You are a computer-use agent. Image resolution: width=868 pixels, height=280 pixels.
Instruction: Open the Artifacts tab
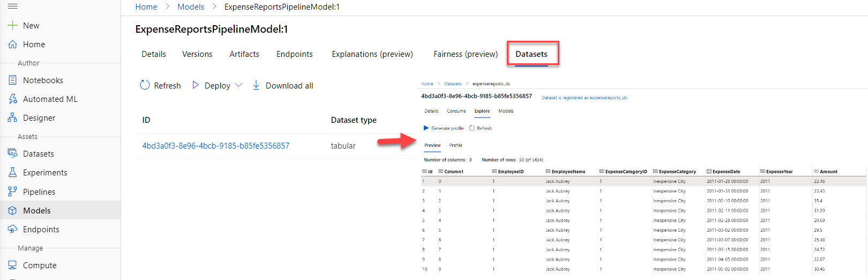point(244,54)
